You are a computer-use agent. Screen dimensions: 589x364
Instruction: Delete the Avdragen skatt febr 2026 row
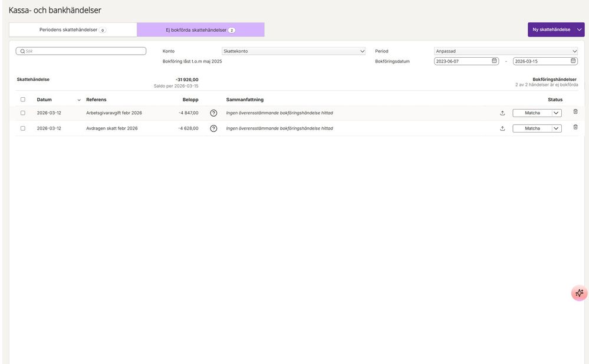click(x=575, y=127)
